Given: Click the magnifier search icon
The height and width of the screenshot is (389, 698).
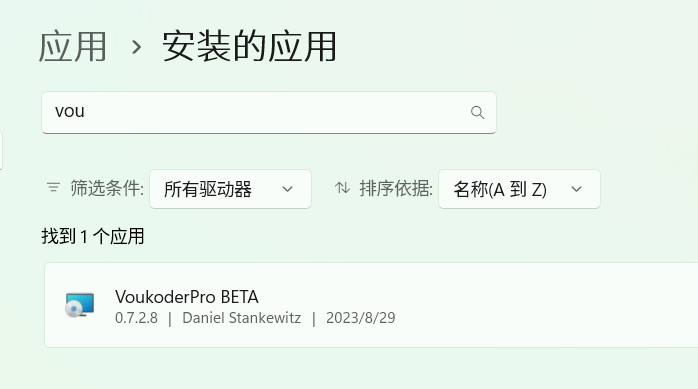Looking at the screenshot, I should [477, 112].
